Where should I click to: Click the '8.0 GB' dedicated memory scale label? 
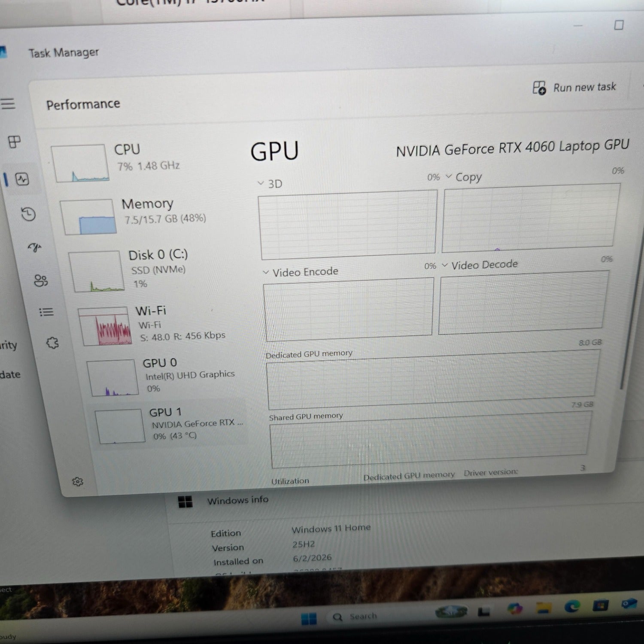[590, 343]
